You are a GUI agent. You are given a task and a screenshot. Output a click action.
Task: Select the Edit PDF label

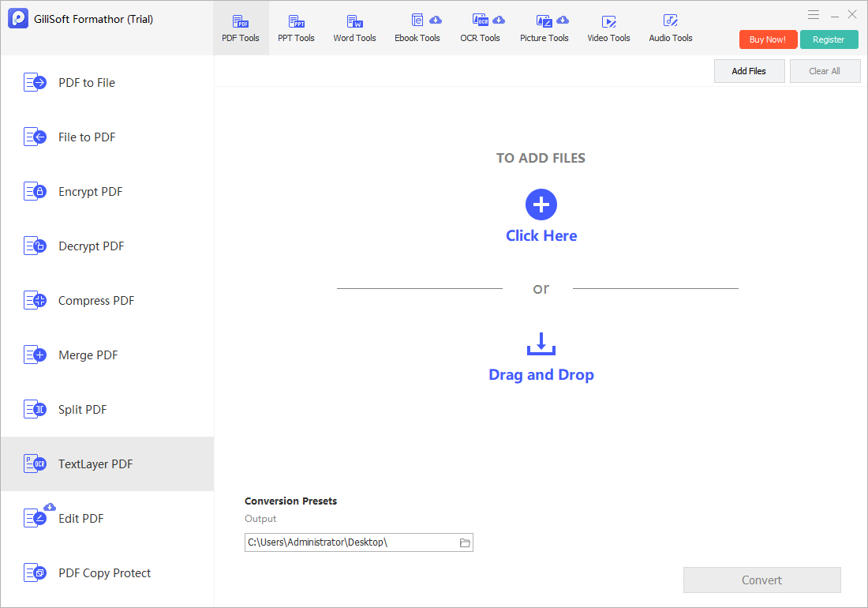tap(80, 519)
